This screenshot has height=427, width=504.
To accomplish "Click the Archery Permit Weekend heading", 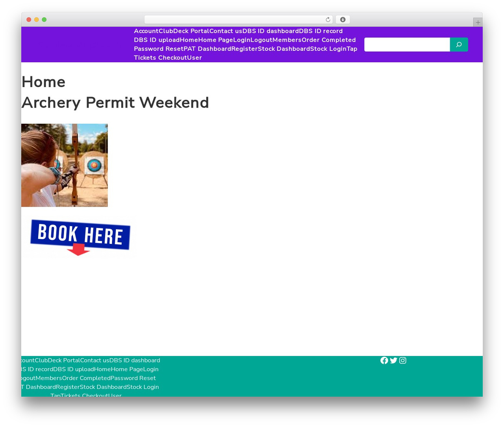I will [x=115, y=102].
